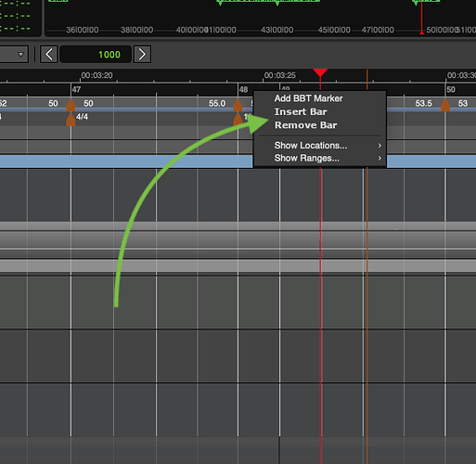The width and height of the screenshot is (476, 464).
Task: Click bar number 48 in the bars ruler
Action: 243,90
